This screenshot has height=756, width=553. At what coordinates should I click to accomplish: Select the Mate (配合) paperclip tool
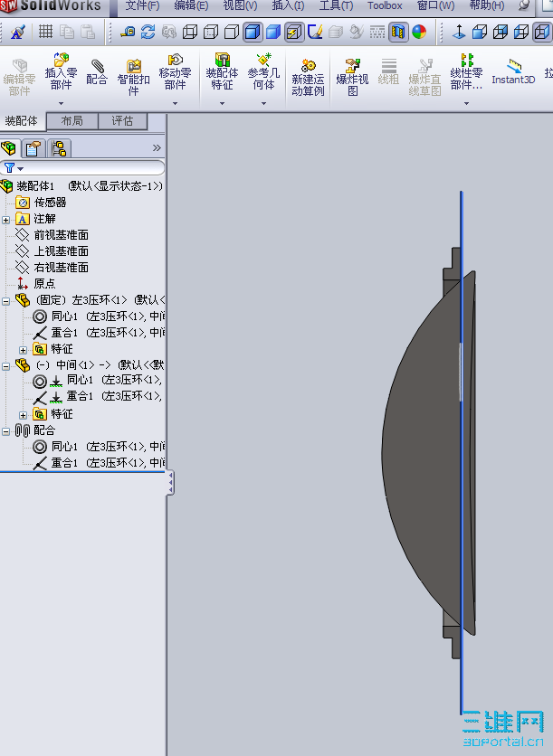pos(97,72)
